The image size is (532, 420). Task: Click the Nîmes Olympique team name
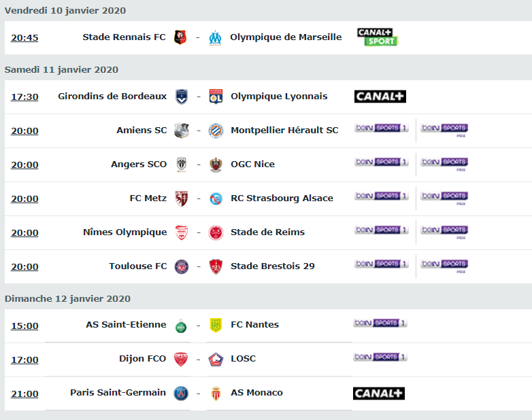click(x=125, y=232)
